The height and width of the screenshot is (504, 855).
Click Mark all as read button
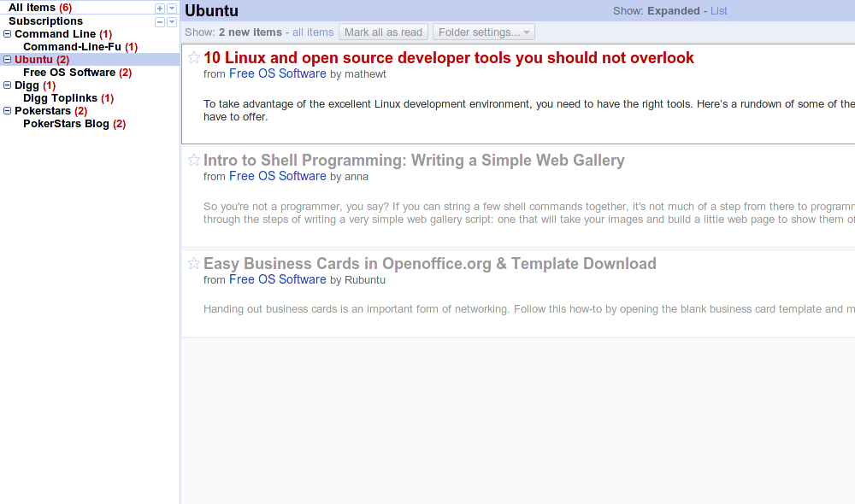(x=383, y=32)
